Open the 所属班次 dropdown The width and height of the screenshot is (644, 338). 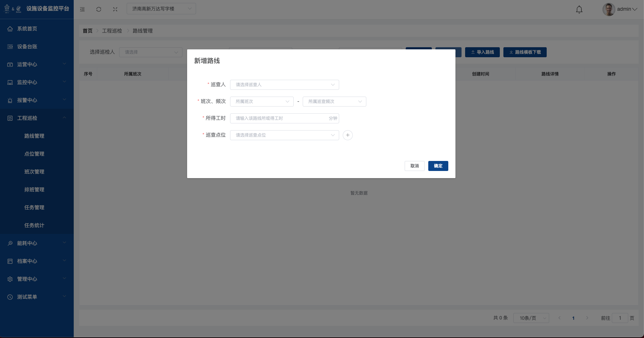tap(262, 102)
